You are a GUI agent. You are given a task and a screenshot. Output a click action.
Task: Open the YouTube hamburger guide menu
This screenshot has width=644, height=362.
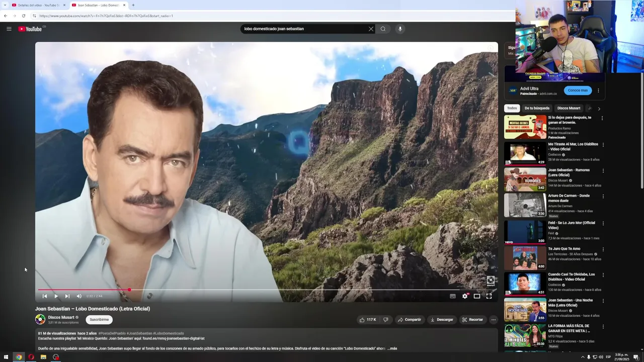pos(9,29)
